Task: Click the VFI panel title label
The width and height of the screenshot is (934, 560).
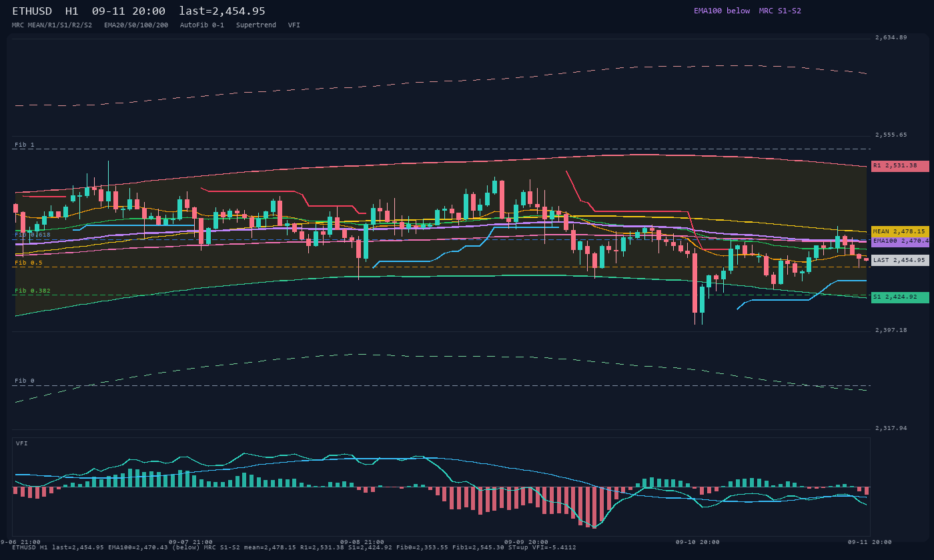Action: pyautogui.click(x=22, y=443)
